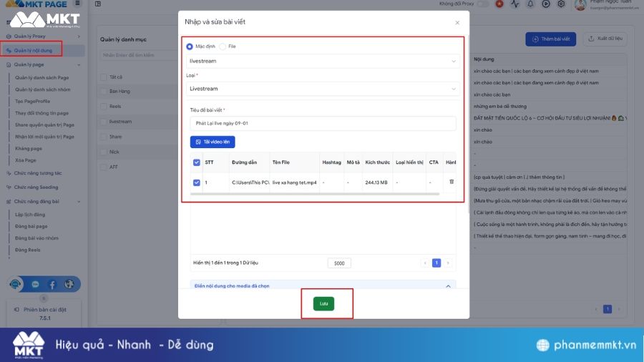This screenshot has height=362, width=644.
Task: Click the Tải video lên upload button
Action: (x=213, y=142)
